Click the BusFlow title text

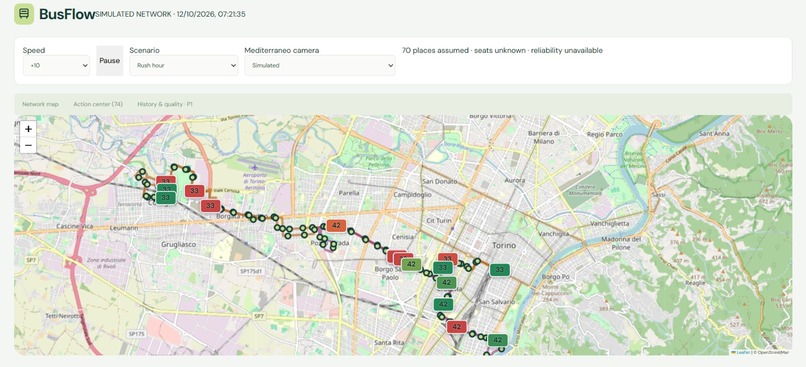(x=67, y=14)
